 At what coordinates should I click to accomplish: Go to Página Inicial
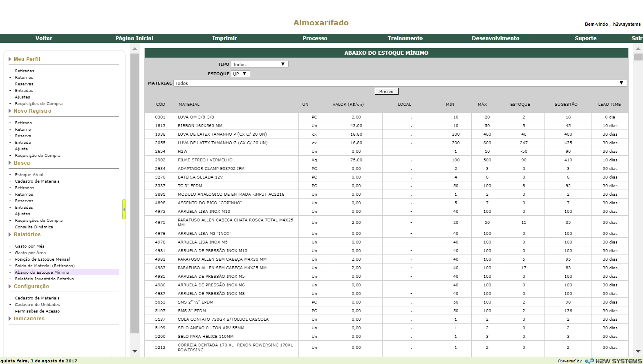tap(134, 38)
